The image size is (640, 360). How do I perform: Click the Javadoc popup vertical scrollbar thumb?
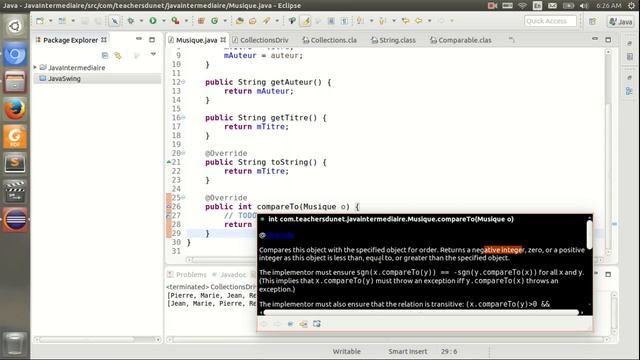point(589,234)
